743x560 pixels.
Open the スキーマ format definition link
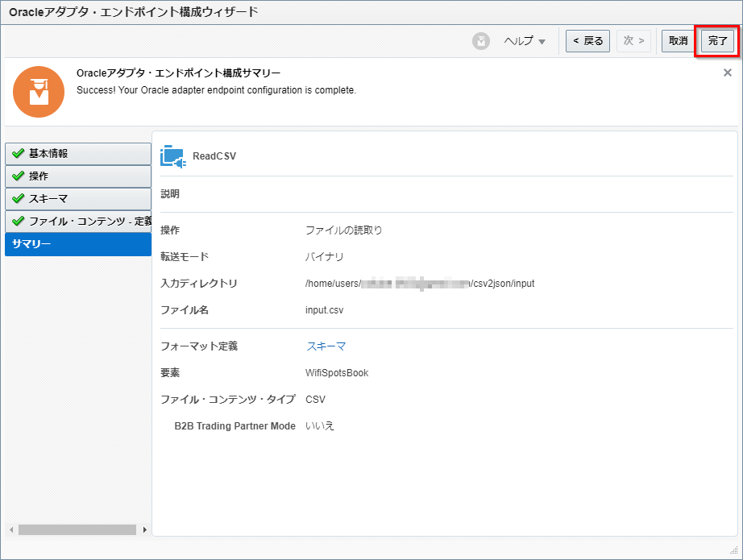326,346
